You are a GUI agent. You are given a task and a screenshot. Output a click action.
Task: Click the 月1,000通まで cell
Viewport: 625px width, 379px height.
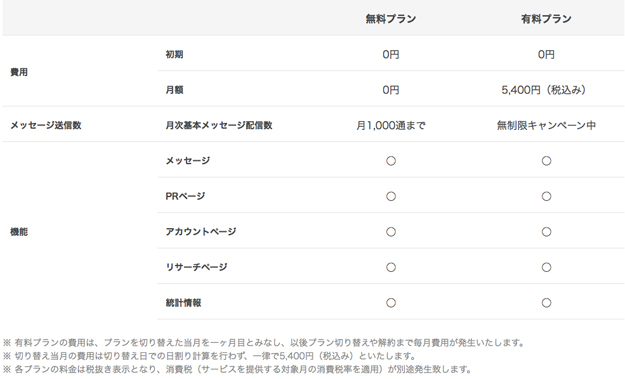(391, 126)
